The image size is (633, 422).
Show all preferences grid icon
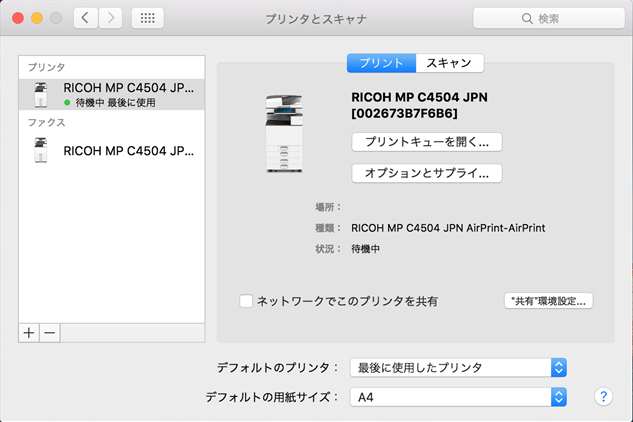[x=147, y=19]
